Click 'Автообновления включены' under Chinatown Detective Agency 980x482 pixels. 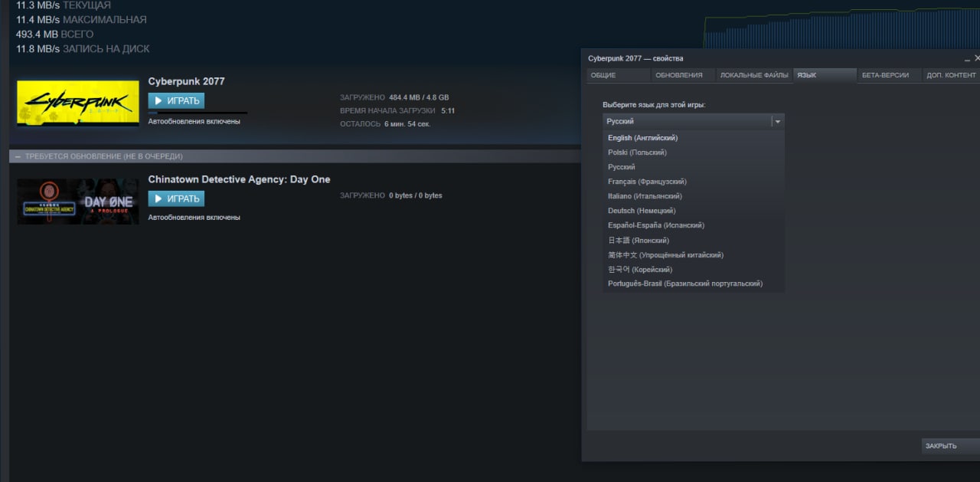194,218
